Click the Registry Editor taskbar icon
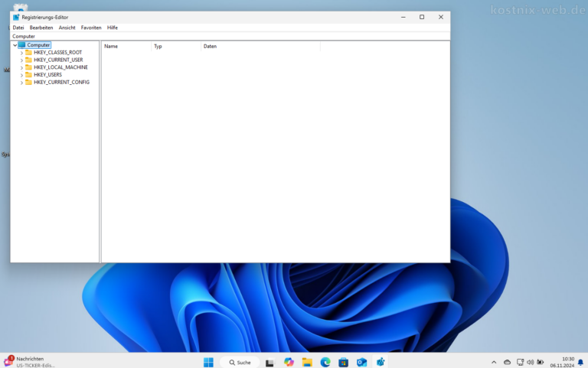 click(x=381, y=363)
